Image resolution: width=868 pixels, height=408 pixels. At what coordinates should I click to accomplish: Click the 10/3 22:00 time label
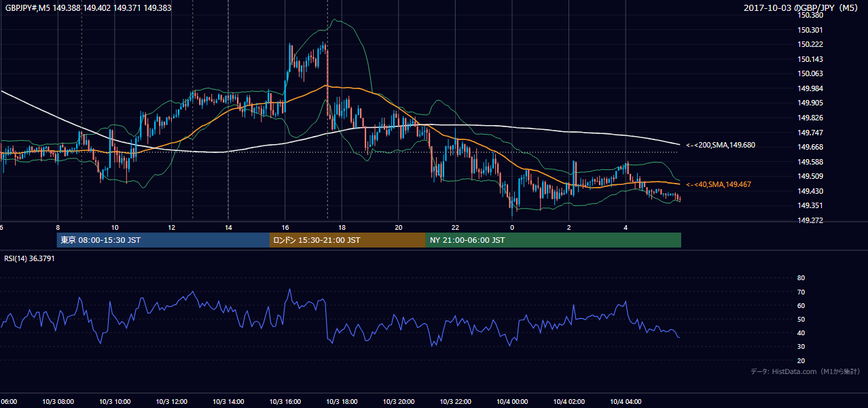455,402
